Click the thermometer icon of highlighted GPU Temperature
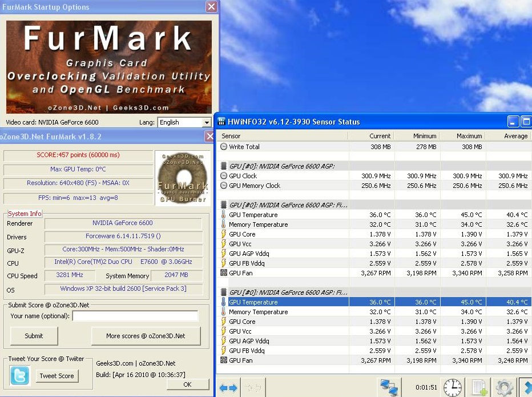532x397 pixels. tap(224, 302)
